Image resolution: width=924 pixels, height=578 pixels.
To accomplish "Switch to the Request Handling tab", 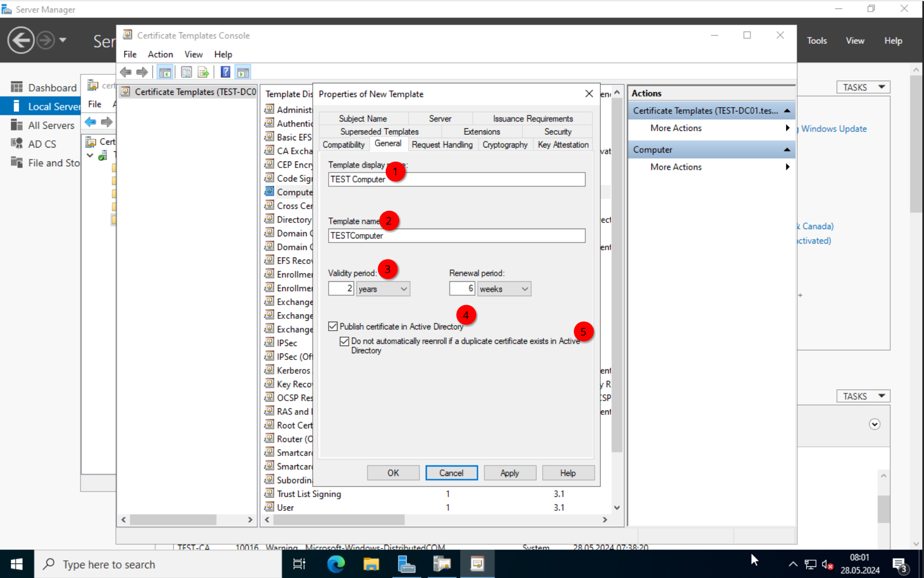I will point(442,145).
